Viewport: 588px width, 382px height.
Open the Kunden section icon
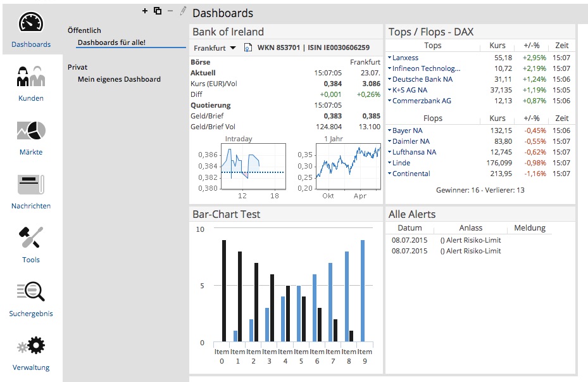point(31,77)
